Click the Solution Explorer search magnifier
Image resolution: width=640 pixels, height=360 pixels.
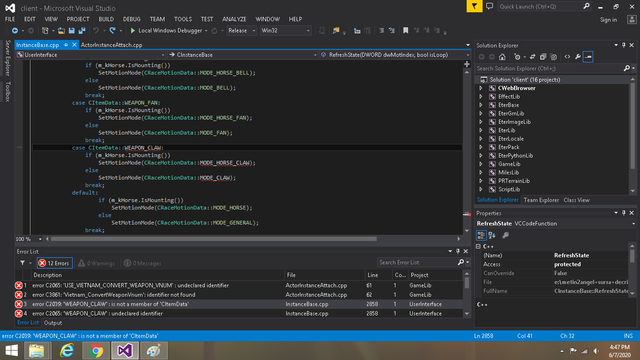(x=627, y=68)
